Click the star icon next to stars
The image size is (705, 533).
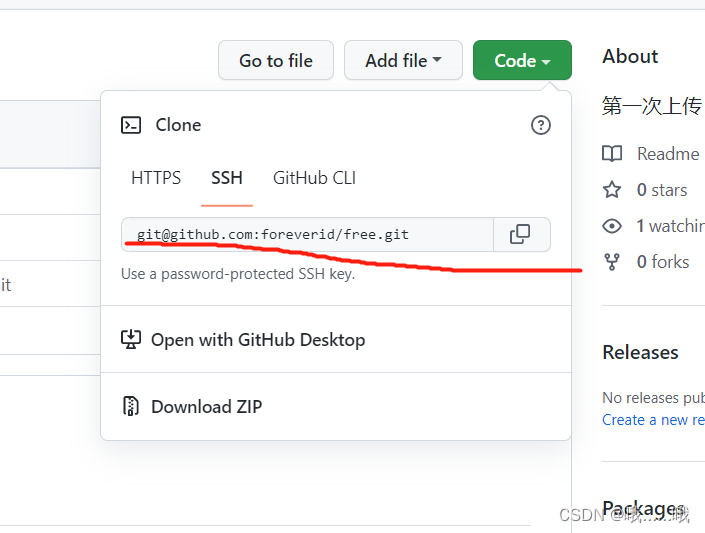click(x=612, y=190)
